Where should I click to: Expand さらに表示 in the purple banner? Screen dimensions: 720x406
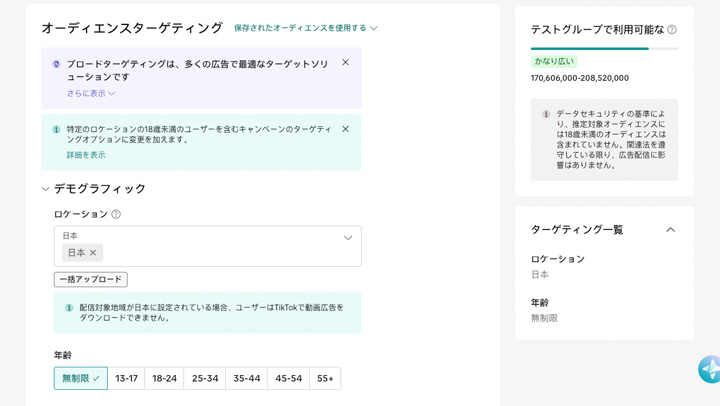pos(90,93)
